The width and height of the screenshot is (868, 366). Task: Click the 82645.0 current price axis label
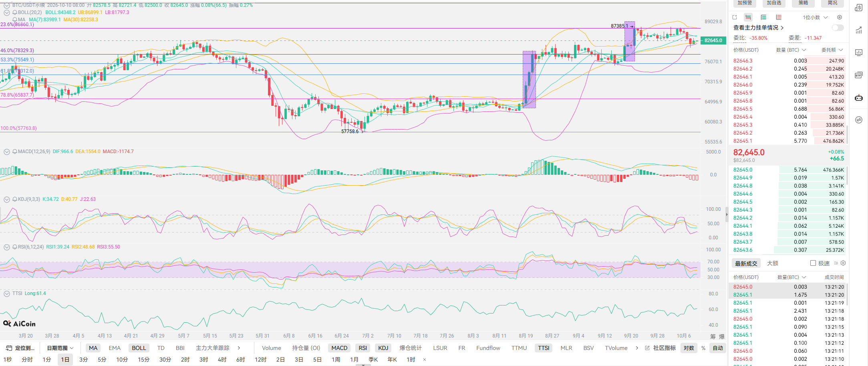(x=713, y=40)
